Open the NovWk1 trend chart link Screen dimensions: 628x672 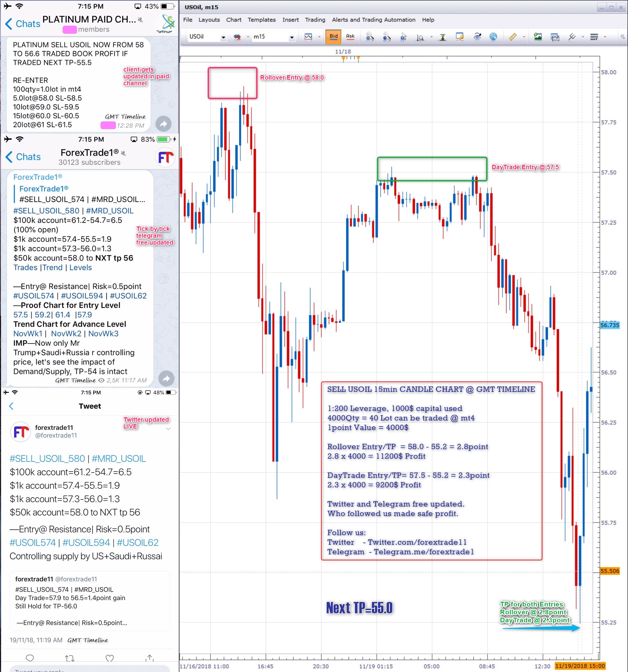[28, 334]
